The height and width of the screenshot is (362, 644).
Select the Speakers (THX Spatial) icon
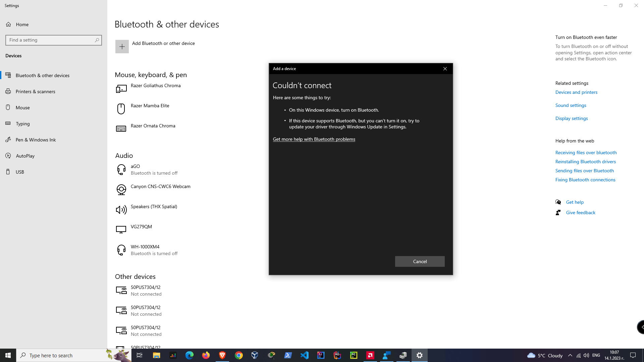coord(121,210)
